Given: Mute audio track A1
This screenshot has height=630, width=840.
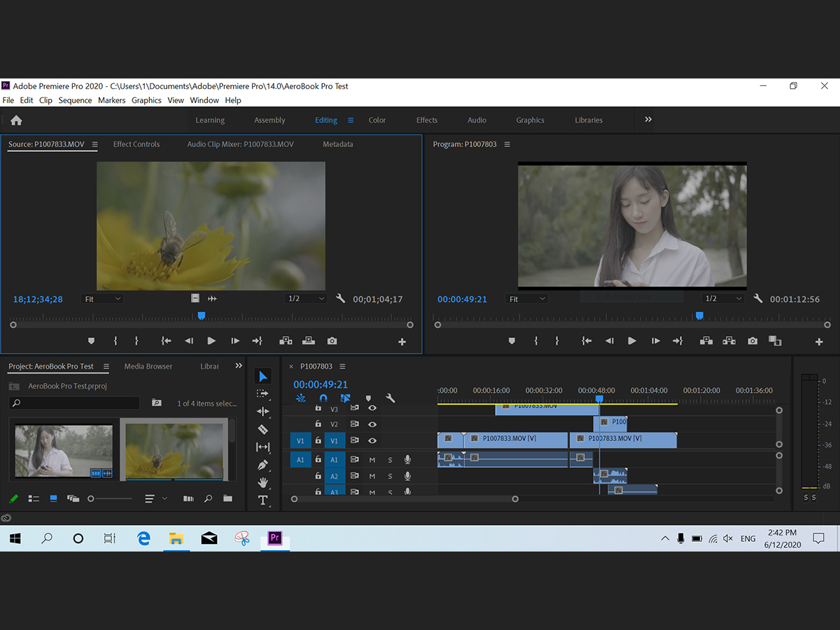Looking at the screenshot, I should click(372, 460).
